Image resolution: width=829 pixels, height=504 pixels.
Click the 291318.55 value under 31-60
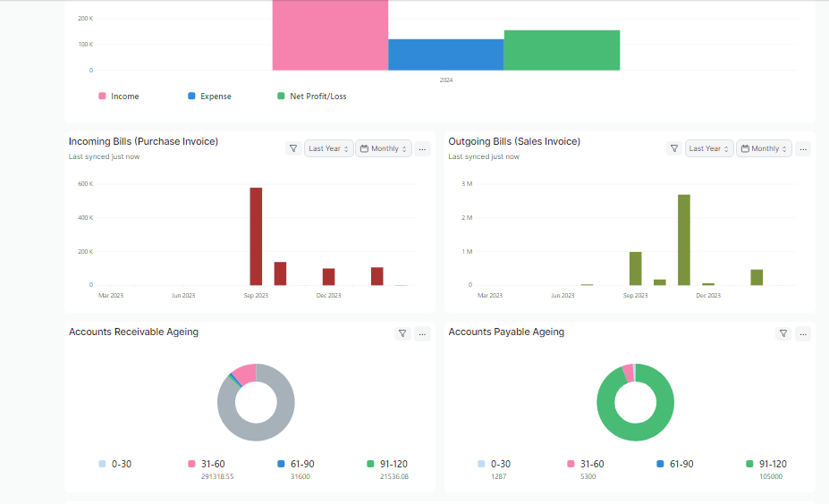tap(217, 476)
